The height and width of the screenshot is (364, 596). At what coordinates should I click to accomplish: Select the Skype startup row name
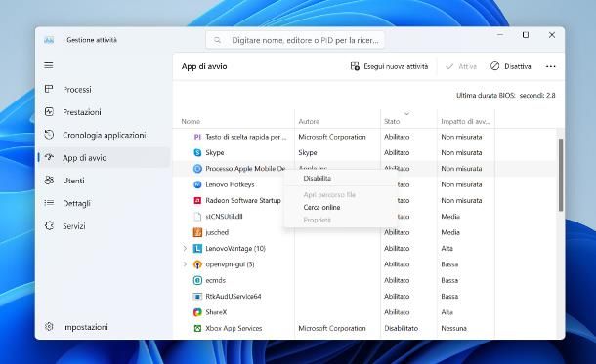(215, 152)
